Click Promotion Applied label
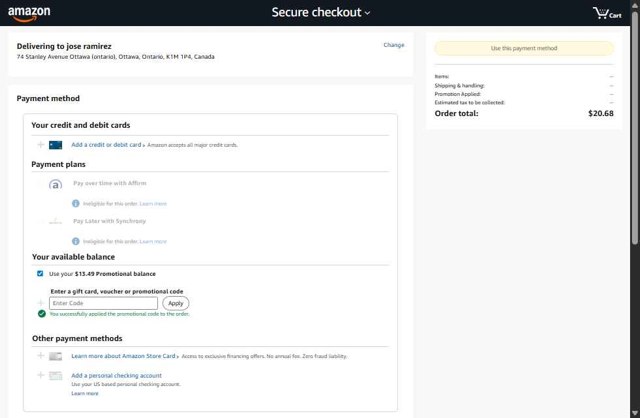 pyautogui.click(x=458, y=94)
